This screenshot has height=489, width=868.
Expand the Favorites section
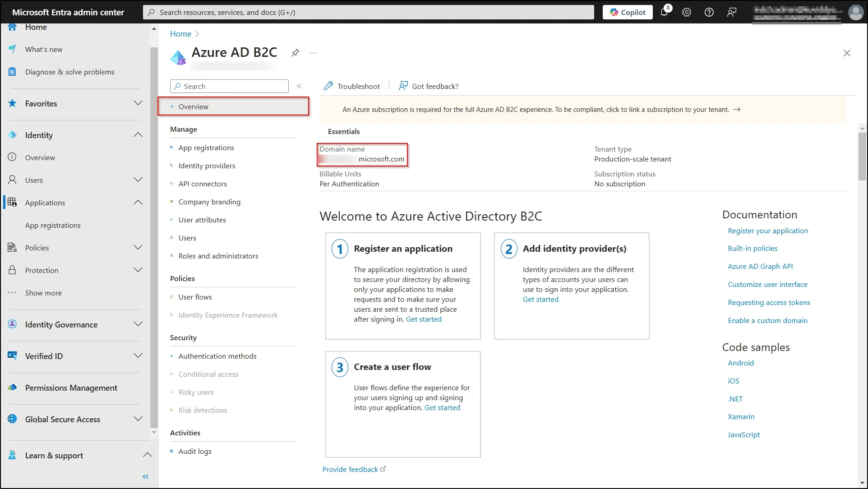click(x=138, y=103)
